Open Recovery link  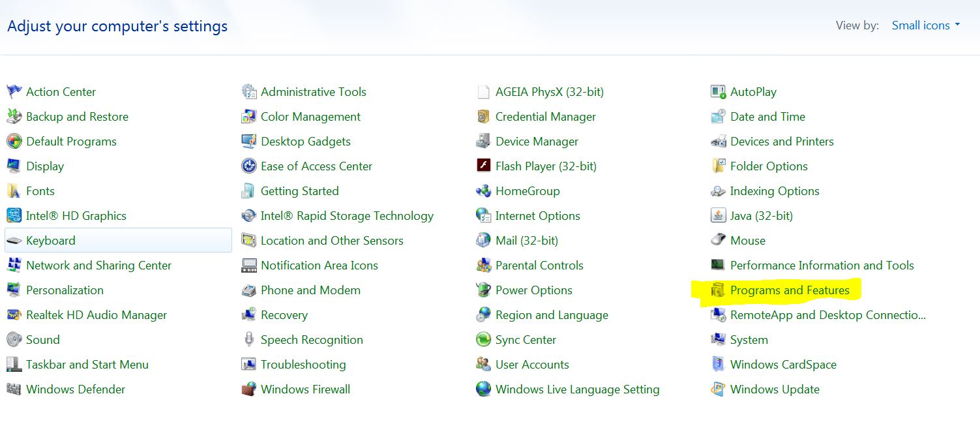tap(284, 315)
